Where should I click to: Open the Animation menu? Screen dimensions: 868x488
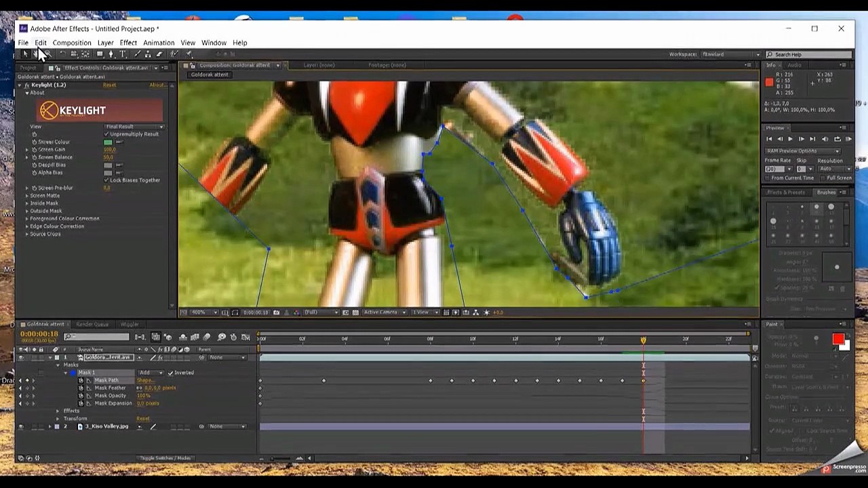pos(159,43)
